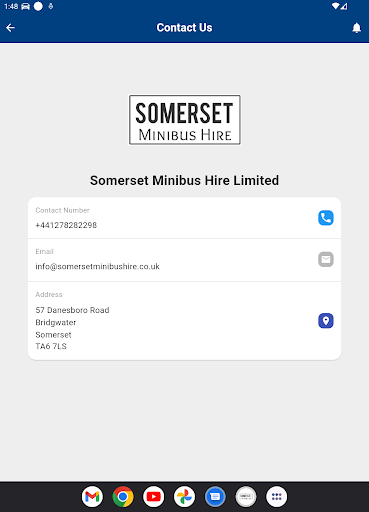
Task: Open notifications with the bell icon
Action: point(356,28)
